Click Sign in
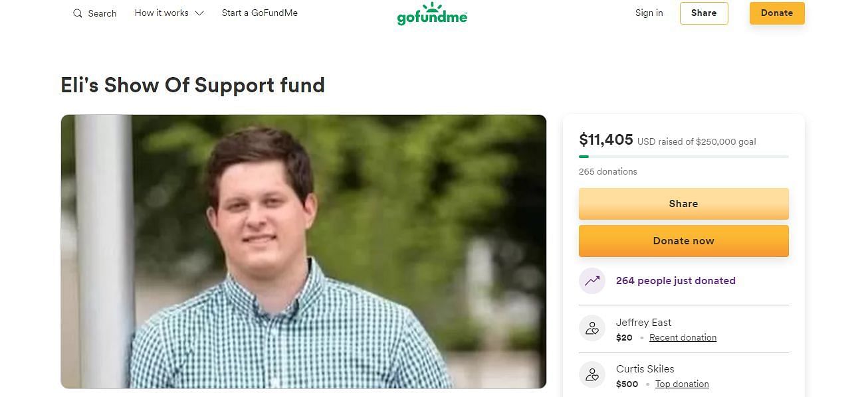 [x=649, y=13]
